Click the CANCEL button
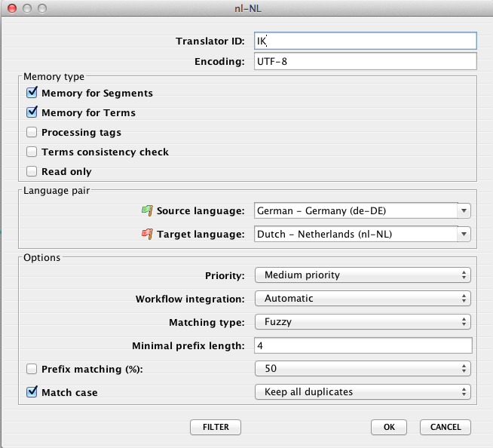Viewport: 493px width, 448px height. (445, 427)
